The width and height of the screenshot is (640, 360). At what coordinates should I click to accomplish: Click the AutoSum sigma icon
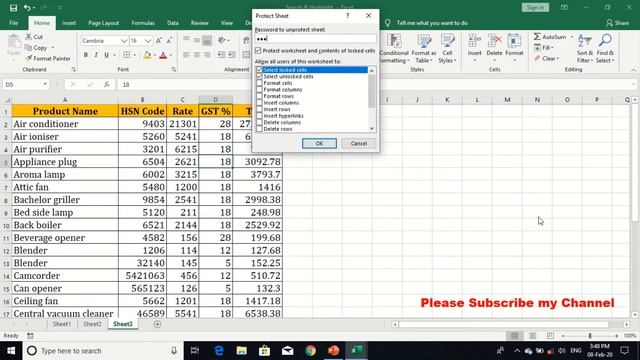click(537, 37)
